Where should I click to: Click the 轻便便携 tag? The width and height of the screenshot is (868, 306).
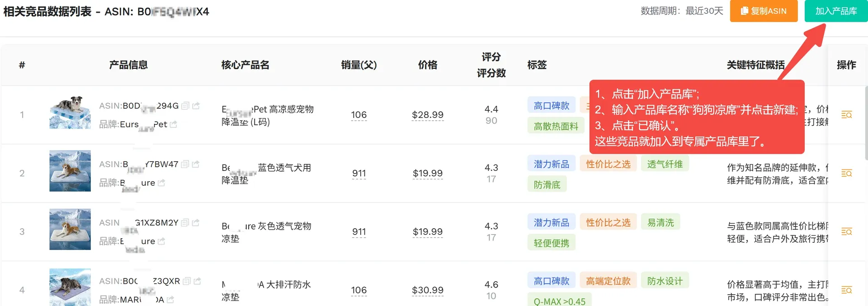[552, 243]
